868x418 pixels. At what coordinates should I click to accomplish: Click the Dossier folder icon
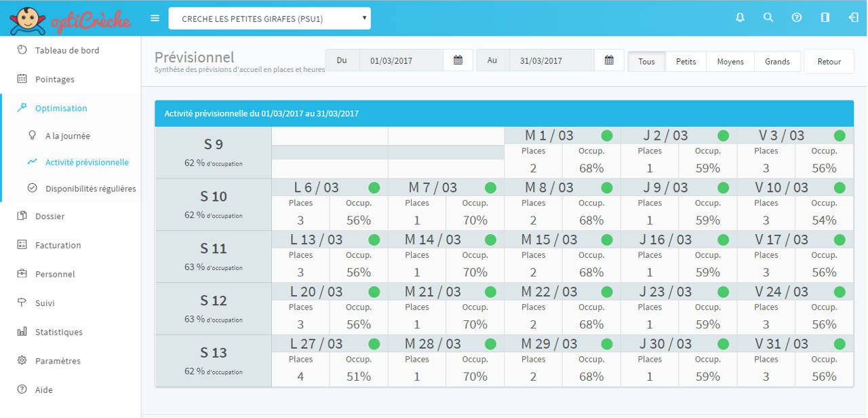[22, 216]
